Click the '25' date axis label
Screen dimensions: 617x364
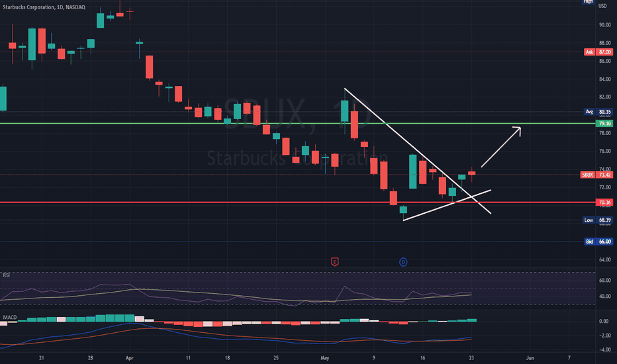coord(276,358)
